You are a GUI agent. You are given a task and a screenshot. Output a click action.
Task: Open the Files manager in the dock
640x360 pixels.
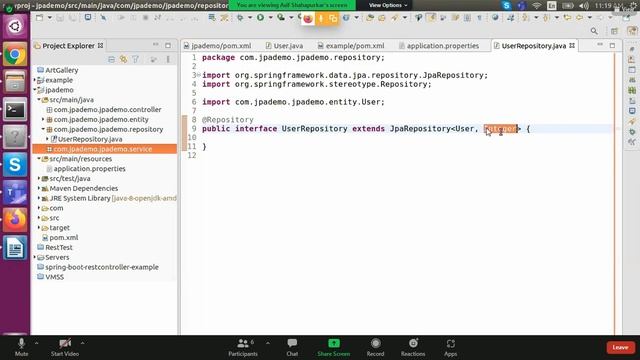coord(15,82)
